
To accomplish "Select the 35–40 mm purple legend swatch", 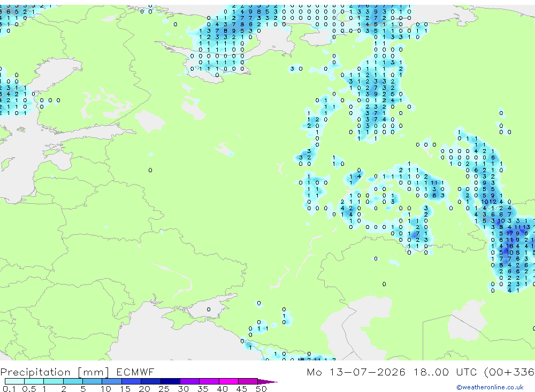I will click(209, 381).
